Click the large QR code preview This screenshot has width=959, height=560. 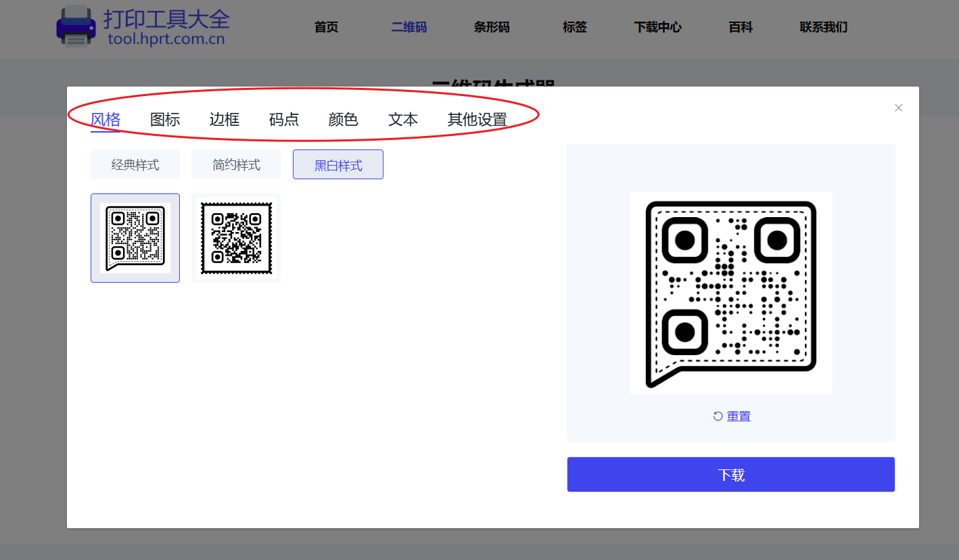click(x=731, y=293)
